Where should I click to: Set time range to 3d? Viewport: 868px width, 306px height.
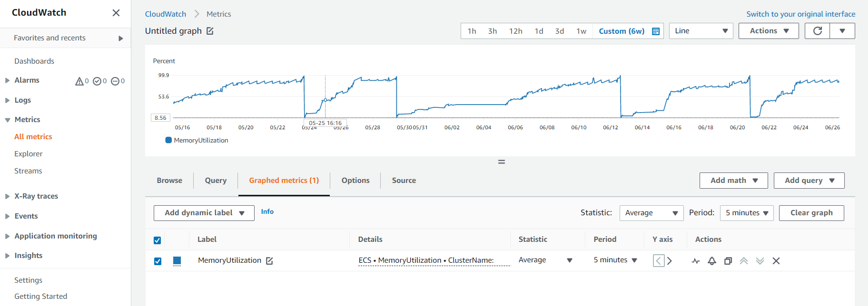(x=560, y=31)
